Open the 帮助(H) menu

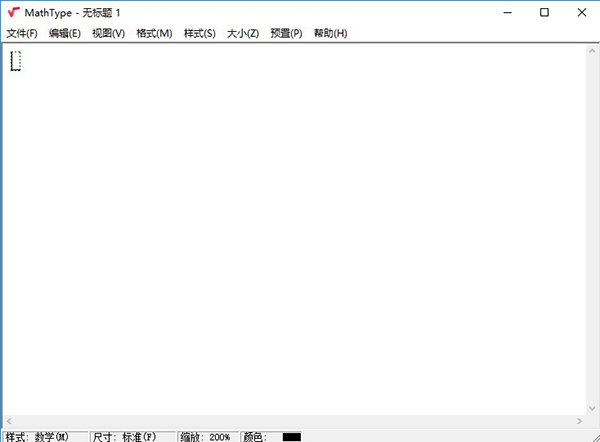[330, 34]
